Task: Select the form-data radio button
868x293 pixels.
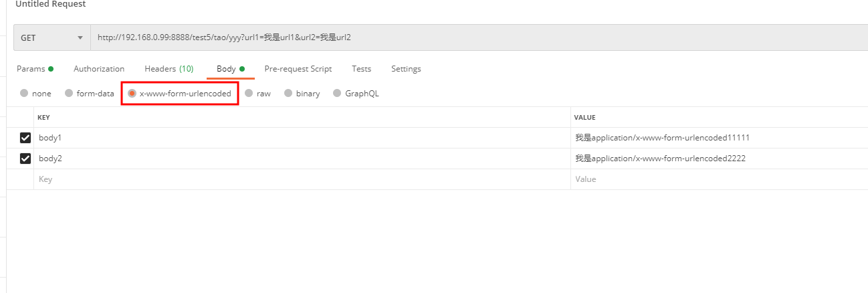Action: [x=69, y=94]
